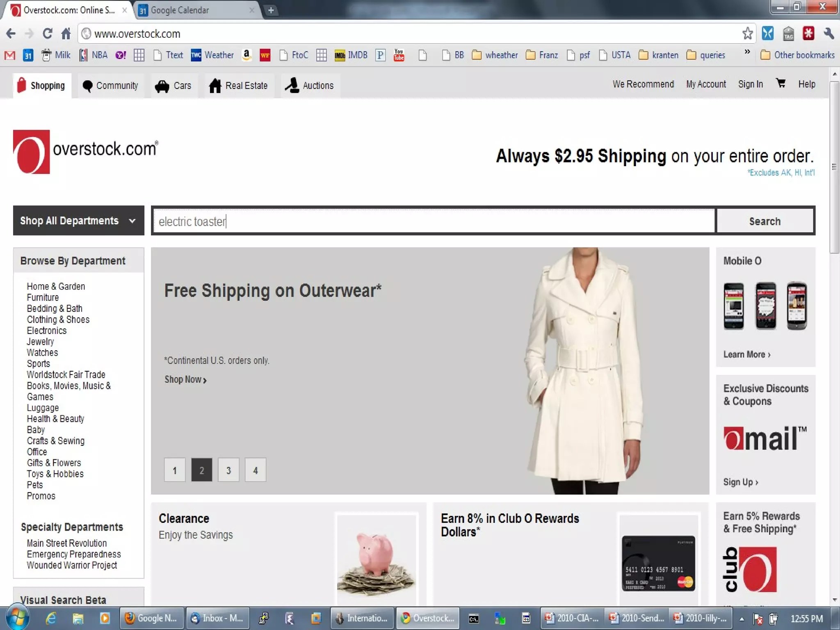This screenshot has height=630, width=840.
Task: Click the shopping cart icon
Action: (781, 84)
